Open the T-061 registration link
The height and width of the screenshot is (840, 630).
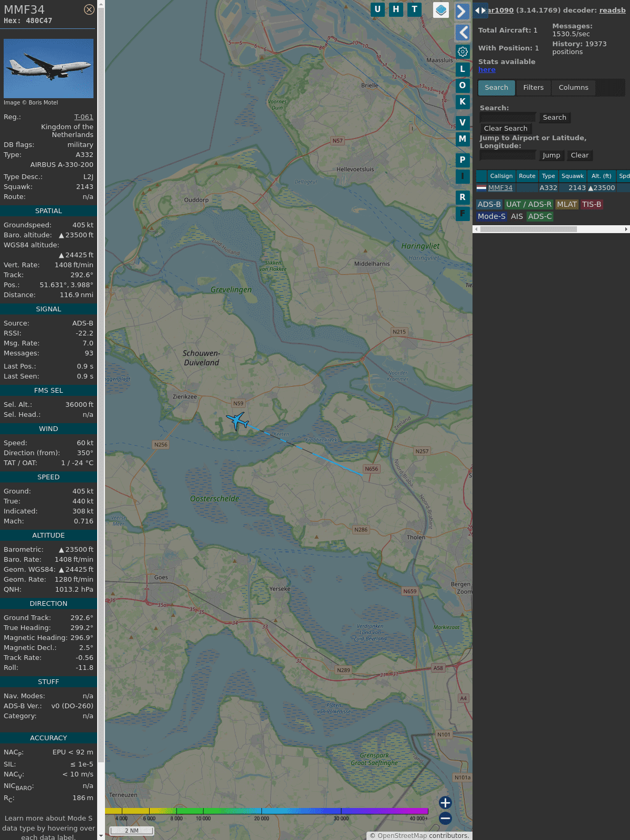coord(83,117)
